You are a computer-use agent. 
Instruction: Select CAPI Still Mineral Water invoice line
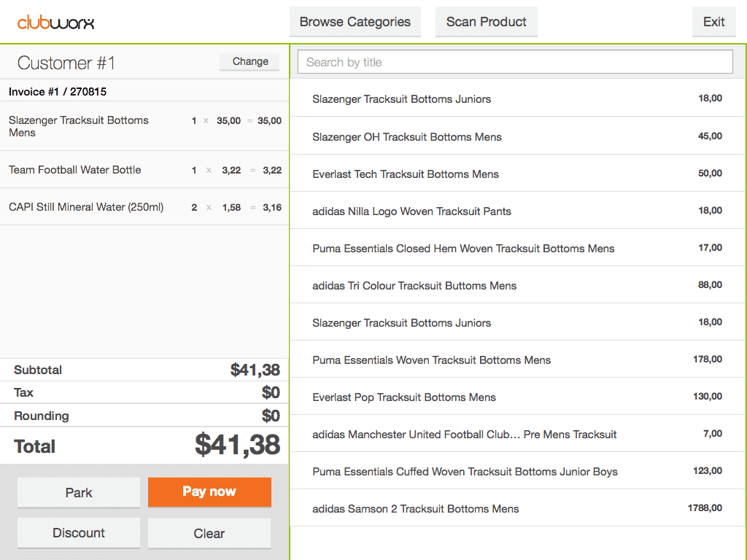pos(144,207)
